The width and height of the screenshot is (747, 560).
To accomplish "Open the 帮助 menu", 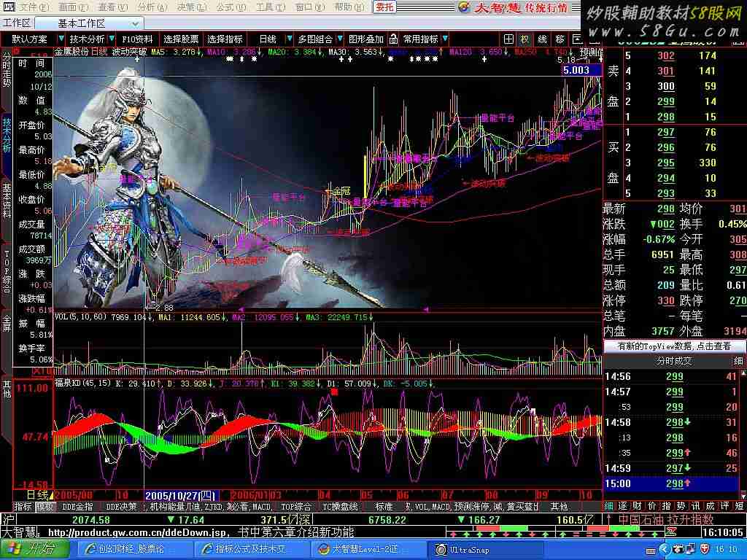I will pos(349,7).
